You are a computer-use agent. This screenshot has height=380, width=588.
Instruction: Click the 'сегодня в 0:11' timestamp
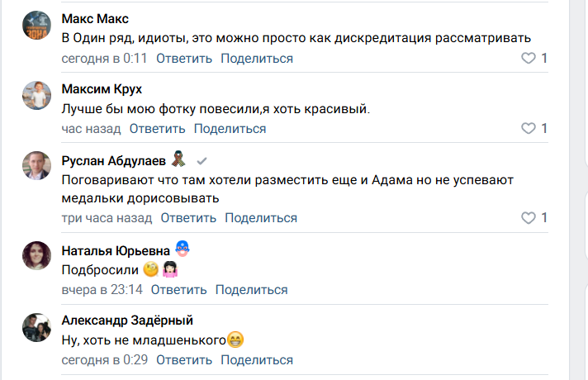[x=104, y=59]
